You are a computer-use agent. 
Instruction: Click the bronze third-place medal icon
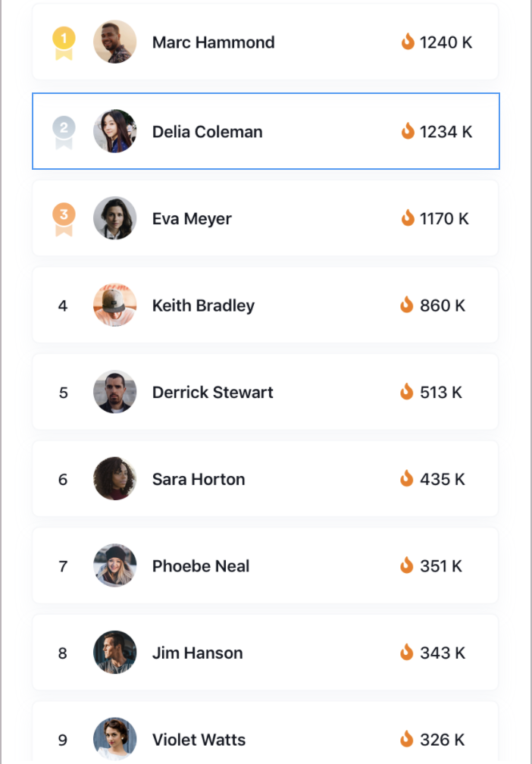tap(64, 219)
